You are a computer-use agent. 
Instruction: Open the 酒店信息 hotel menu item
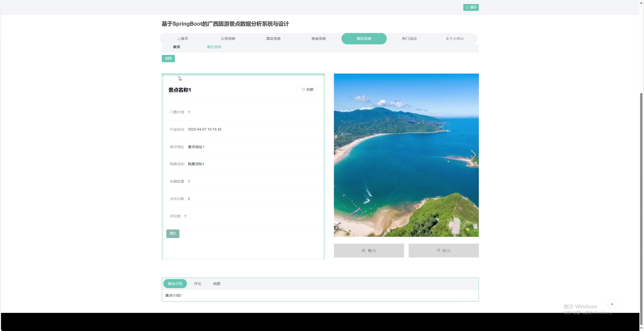(x=273, y=39)
